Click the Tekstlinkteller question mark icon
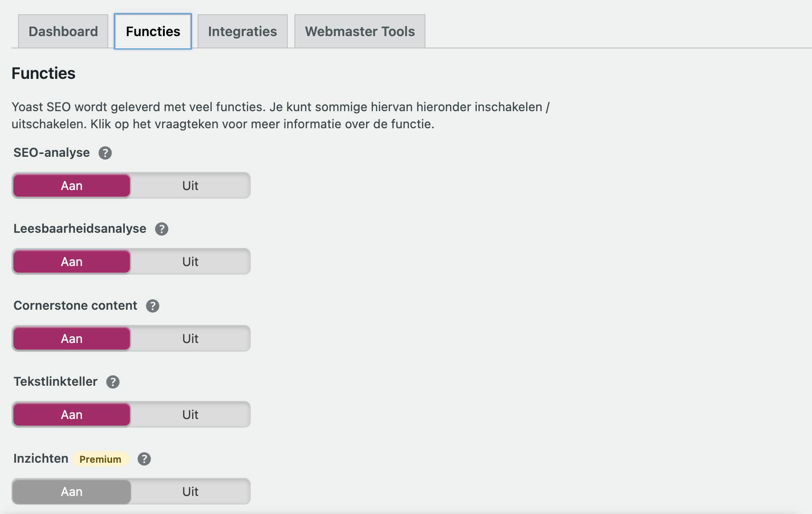The height and width of the screenshot is (514, 812). point(113,382)
